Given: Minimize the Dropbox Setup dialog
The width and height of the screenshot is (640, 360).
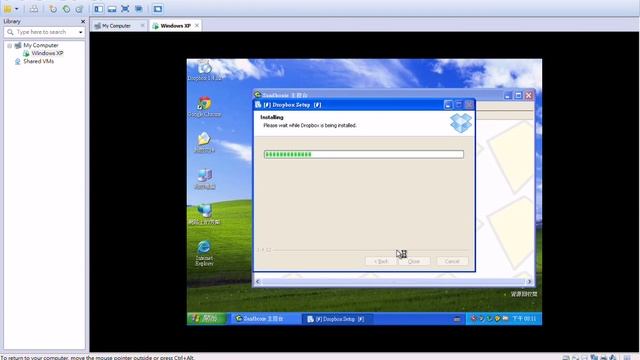Looking at the screenshot, I should (448, 105).
